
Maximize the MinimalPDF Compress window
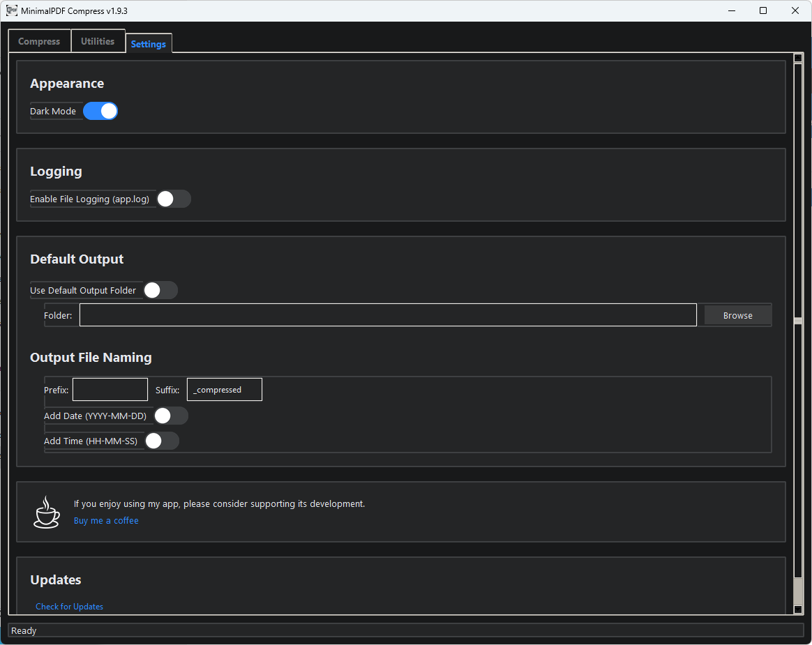point(763,10)
